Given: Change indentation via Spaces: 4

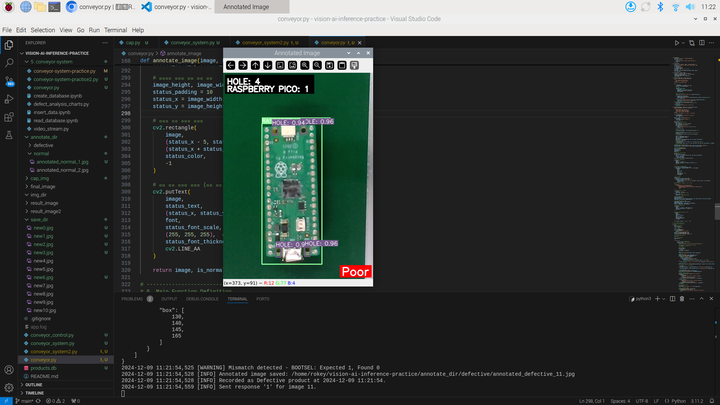Looking at the screenshot, I should [x=620, y=401].
